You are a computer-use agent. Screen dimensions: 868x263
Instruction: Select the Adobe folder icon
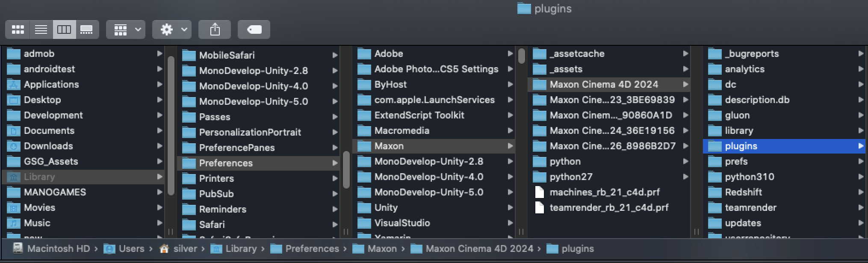364,54
